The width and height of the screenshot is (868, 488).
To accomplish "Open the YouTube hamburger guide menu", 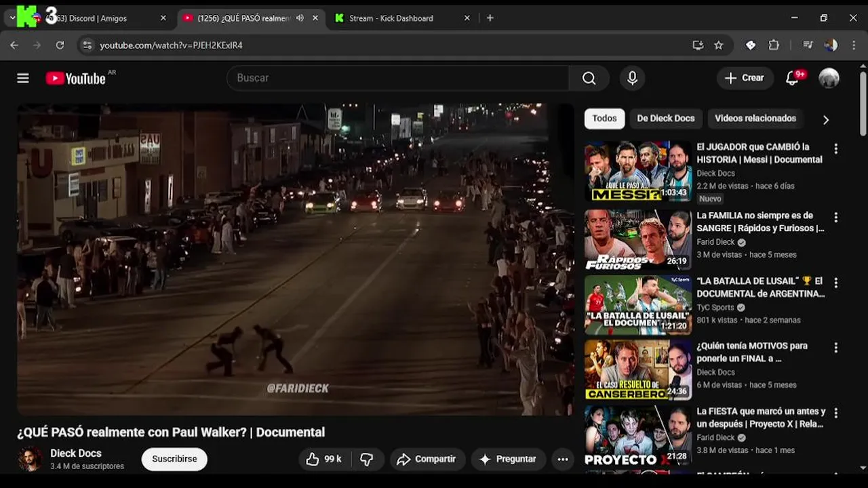I will coord(23,78).
